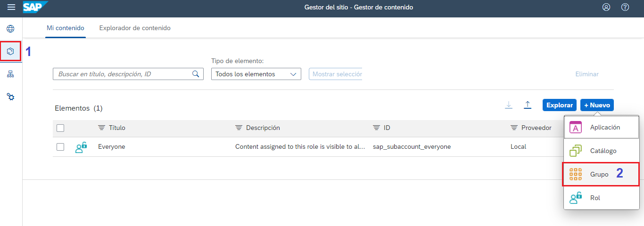Click the Descripción column header
Image resolution: width=644 pixels, height=226 pixels.
point(263,128)
